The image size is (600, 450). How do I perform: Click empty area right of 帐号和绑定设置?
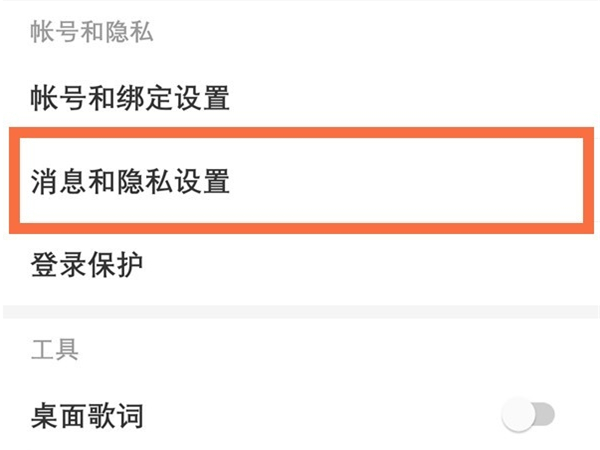(x=420, y=98)
